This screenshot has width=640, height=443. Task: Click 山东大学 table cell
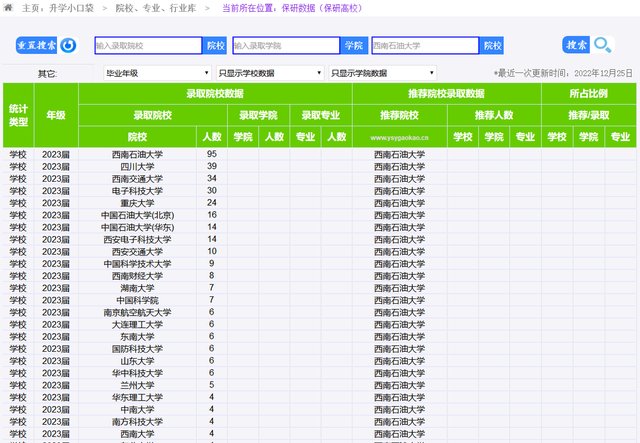pos(137,361)
